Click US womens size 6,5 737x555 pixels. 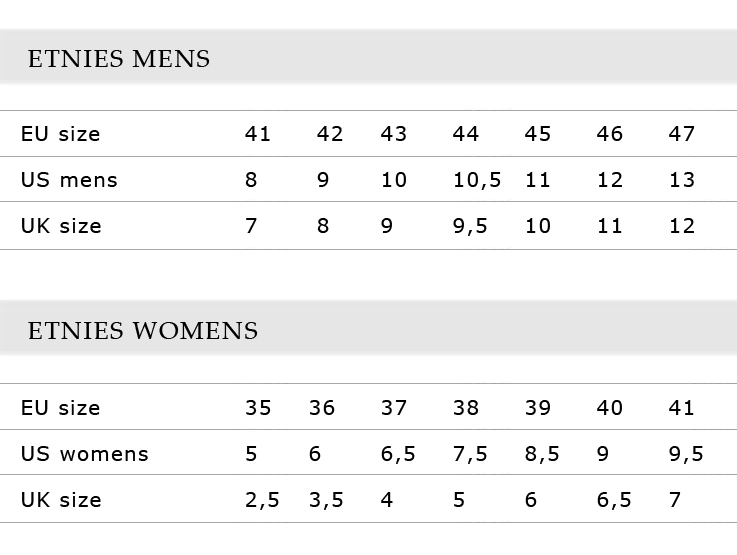click(398, 454)
